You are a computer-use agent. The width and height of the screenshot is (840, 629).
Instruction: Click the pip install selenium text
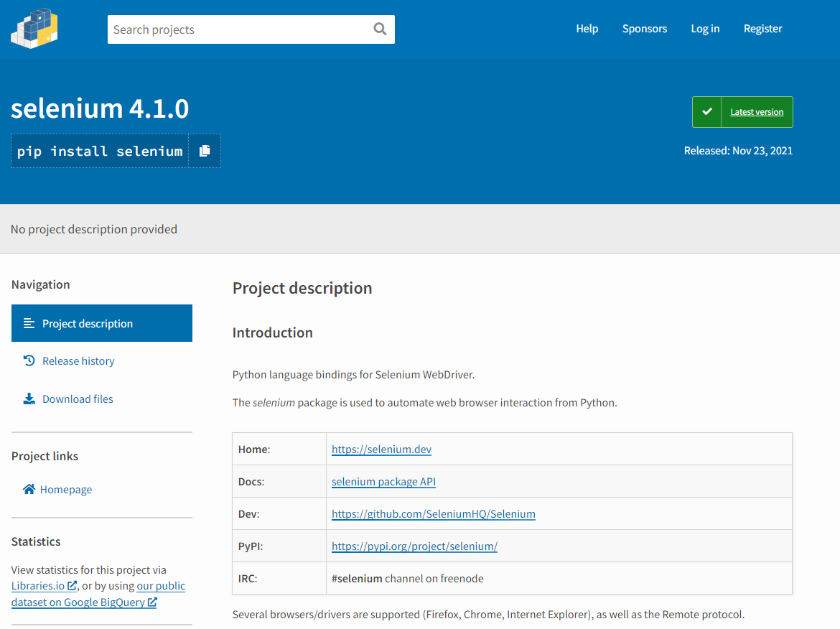click(100, 151)
